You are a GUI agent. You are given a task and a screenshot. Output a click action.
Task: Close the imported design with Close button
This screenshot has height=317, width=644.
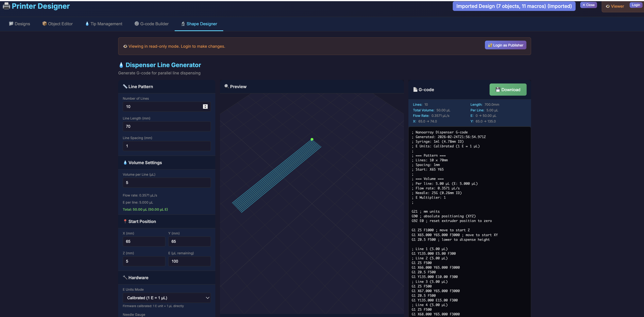click(588, 5)
